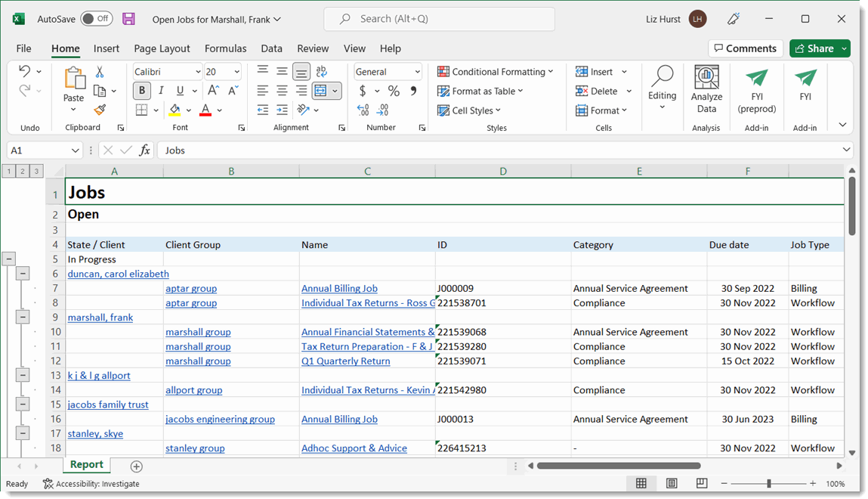Open the font name dropdown

(198, 71)
